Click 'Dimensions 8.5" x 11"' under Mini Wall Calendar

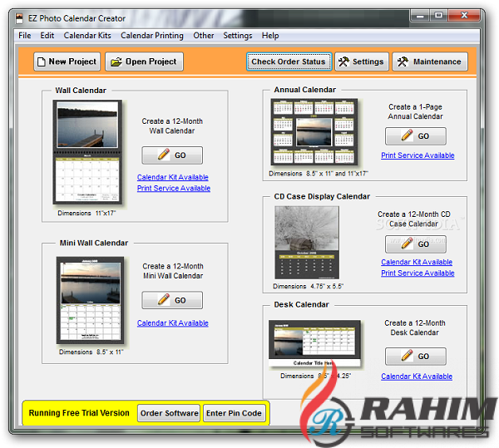tap(91, 352)
